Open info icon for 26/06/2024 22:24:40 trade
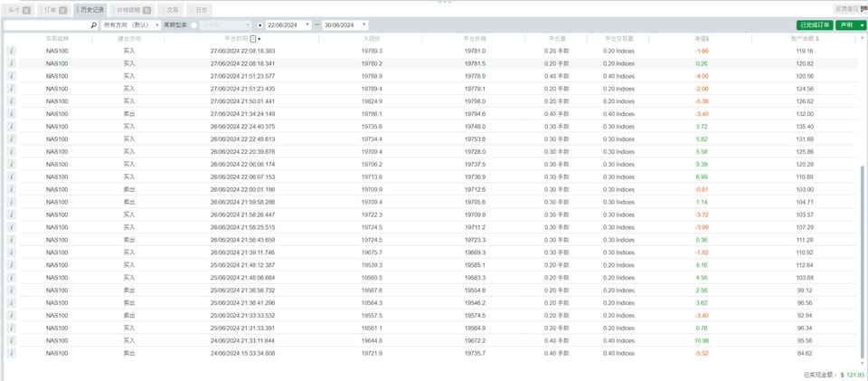 click(12, 127)
